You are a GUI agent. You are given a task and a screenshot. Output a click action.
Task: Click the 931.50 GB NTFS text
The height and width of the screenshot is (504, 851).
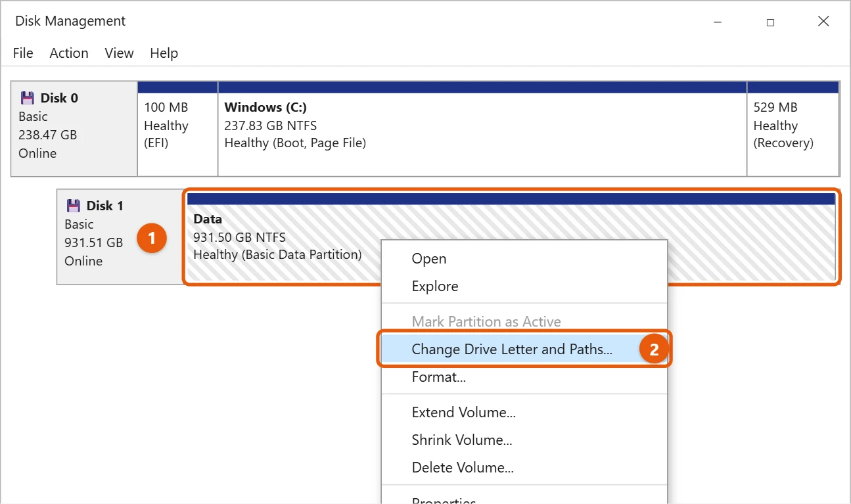click(x=240, y=237)
